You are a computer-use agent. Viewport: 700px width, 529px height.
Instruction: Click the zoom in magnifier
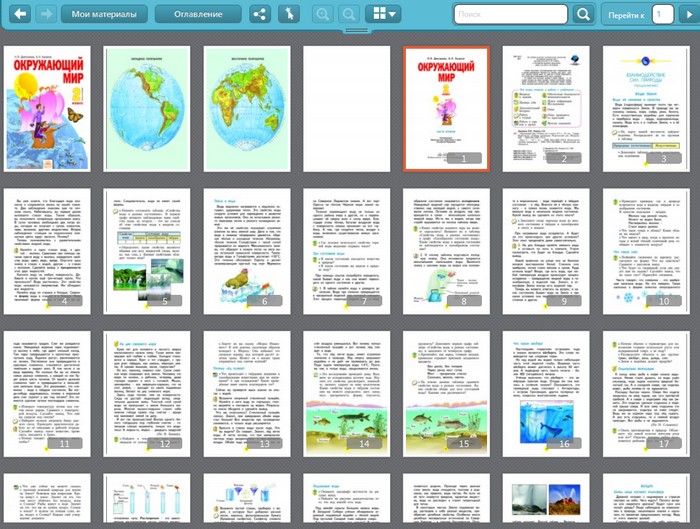point(323,14)
